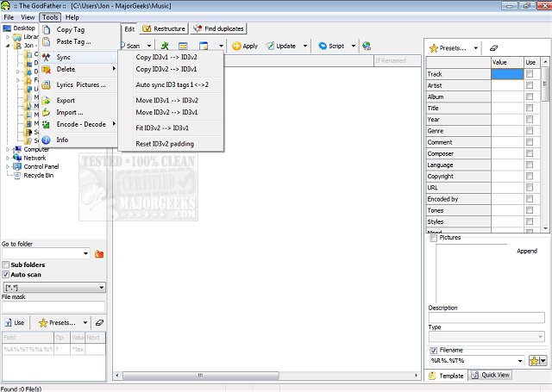This screenshot has height=392, width=552.
Task: Click the Update toolbar button
Action: [x=281, y=46]
